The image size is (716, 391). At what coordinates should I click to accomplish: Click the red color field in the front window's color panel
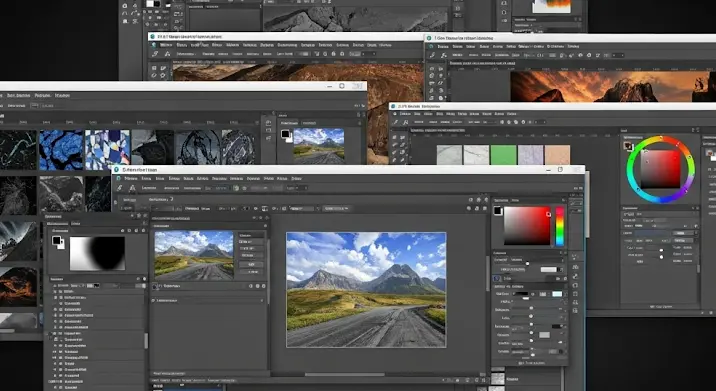(527, 226)
